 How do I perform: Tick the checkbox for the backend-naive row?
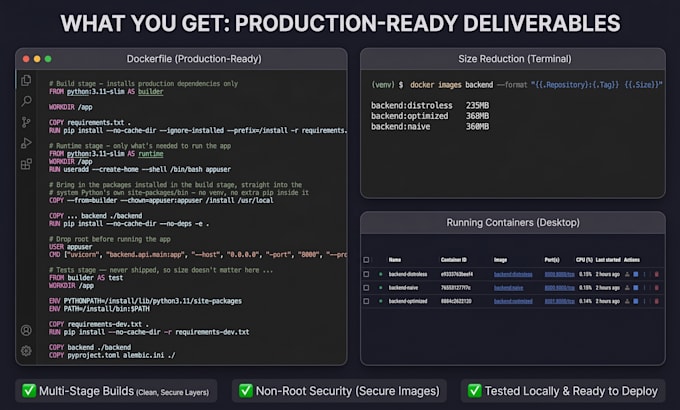tap(366, 288)
